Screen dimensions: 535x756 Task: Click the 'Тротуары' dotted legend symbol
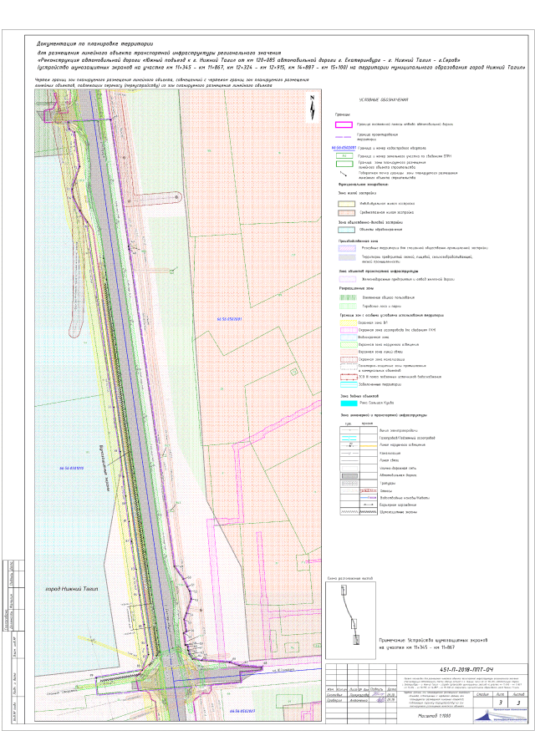point(349,483)
